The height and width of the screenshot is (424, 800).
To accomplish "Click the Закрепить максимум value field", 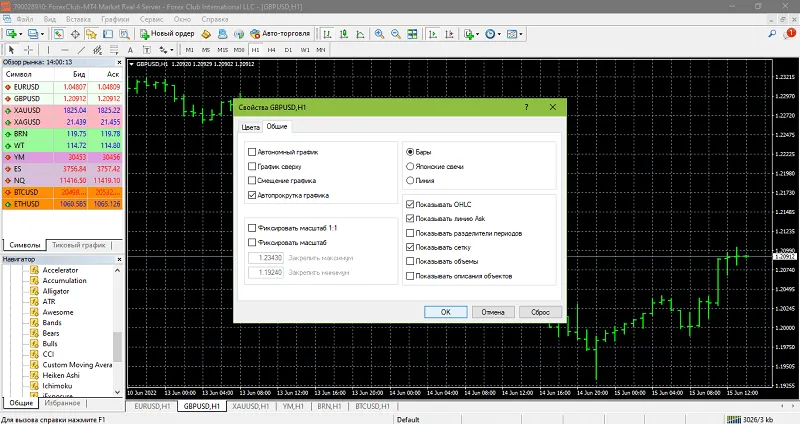I will [266, 258].
